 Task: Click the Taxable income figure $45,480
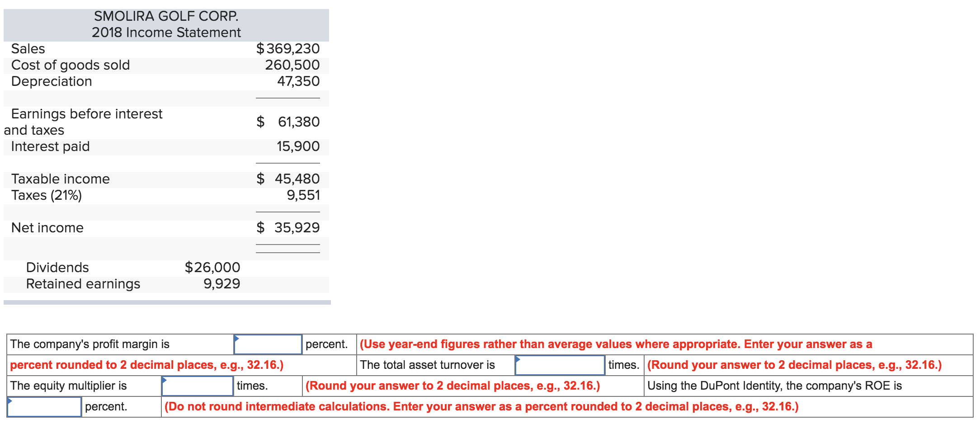pos(288,179)
